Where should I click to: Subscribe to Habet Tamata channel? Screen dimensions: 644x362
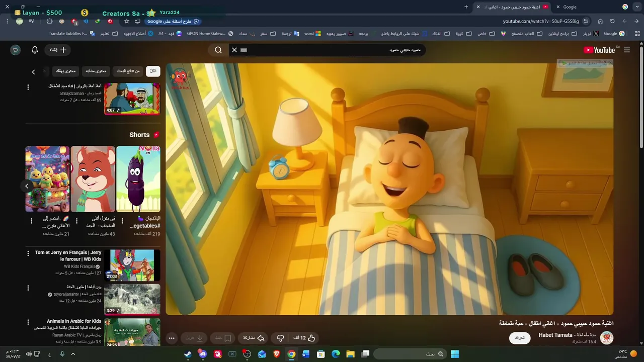520,338
